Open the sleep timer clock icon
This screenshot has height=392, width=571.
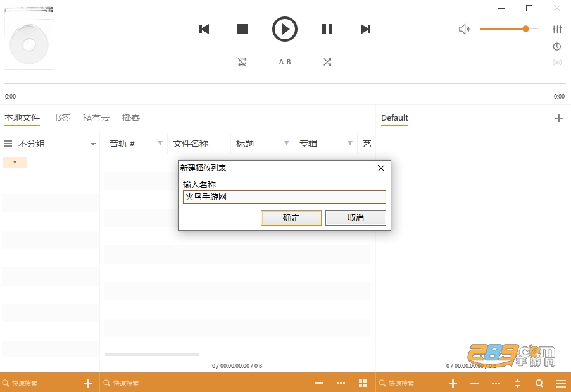(x=557, y=47)
